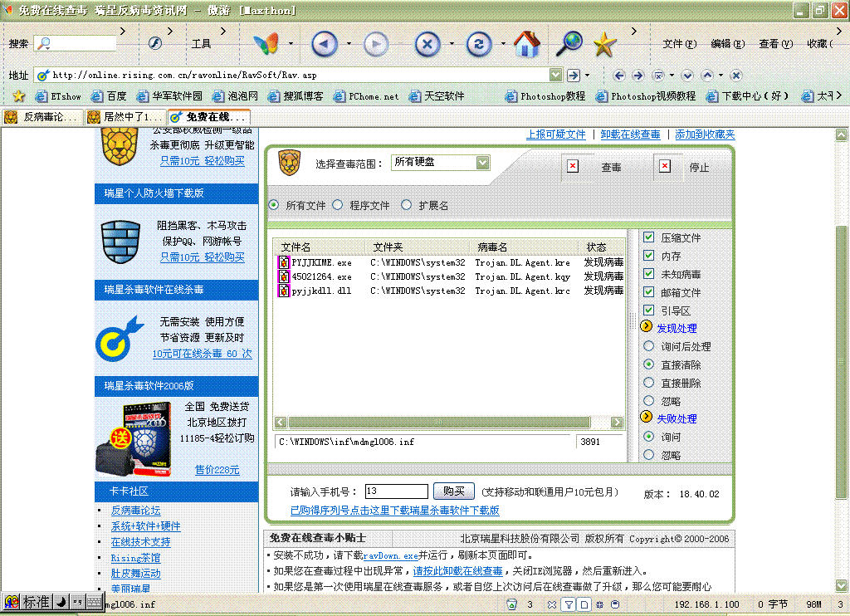Image resolution: width=850 pixels, height=616 pixels.
Task: Expand the chevron after 工具 toolbar
Action: (x=222, y=32)
